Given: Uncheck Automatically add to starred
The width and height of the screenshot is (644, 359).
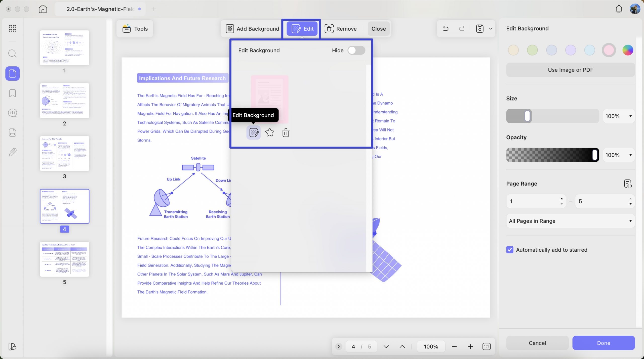Looking at the screenshot, I should pos(510,250).
